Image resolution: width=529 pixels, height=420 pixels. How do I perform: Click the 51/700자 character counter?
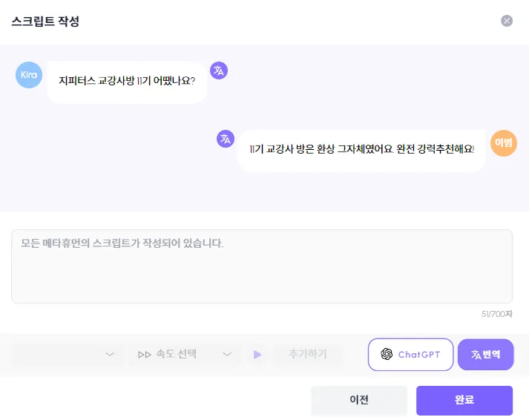point(496,314)
